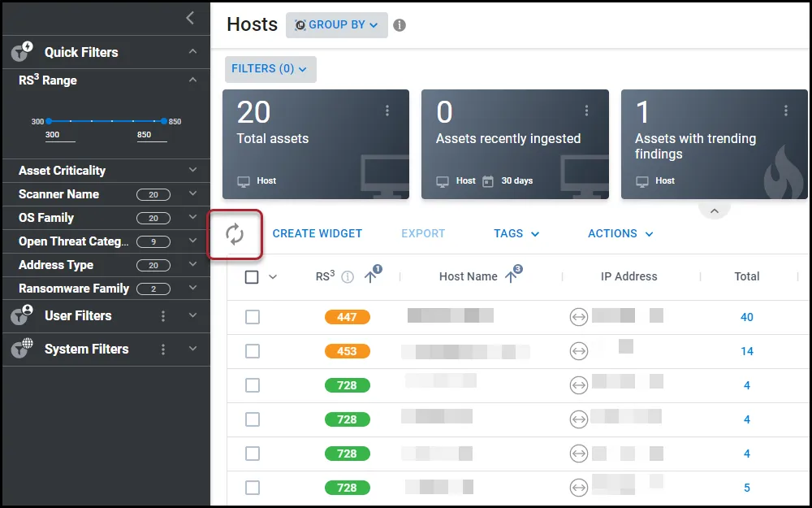This screenshot has width=812, height=508.
Task: Click the Ransomware Family count badge 2
Action: pos(153,289)
